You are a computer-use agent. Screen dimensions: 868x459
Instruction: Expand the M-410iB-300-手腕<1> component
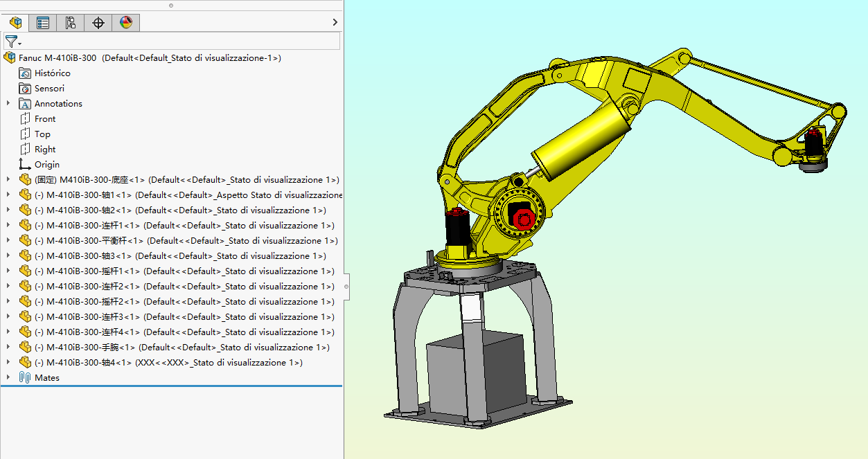[8, 347]
